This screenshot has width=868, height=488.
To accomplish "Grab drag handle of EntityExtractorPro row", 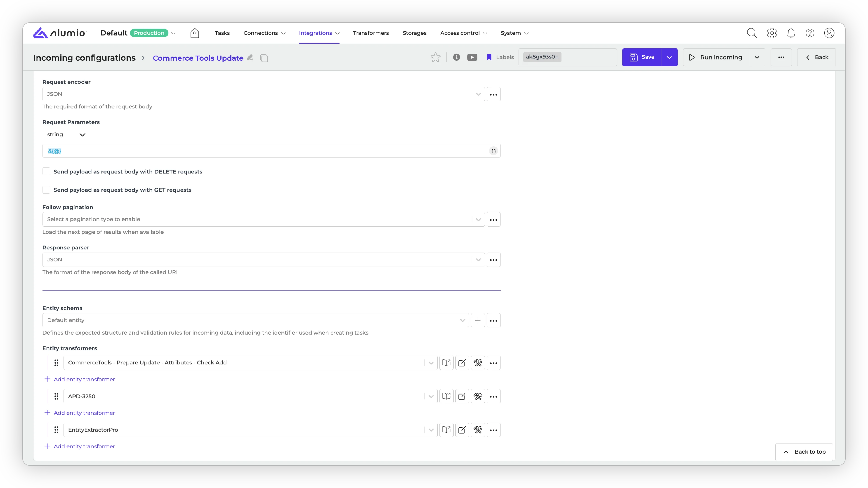I will 56,430.
